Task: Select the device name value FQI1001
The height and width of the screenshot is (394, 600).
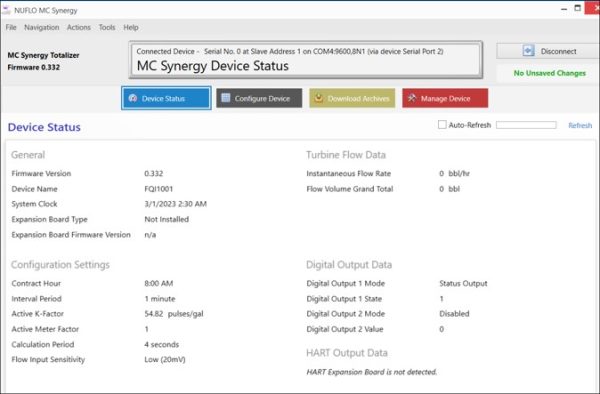Action: coord(158,189)
